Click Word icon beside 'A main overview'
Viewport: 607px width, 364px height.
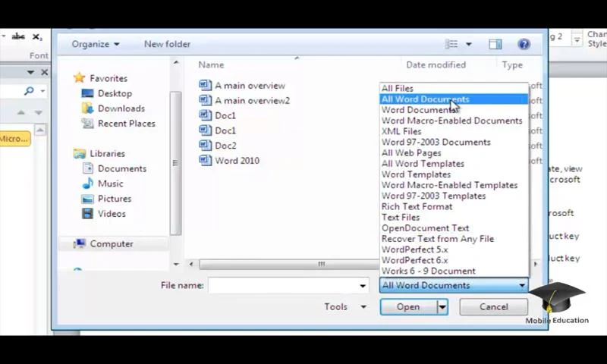pyautogui.click(x=205, y=85)
